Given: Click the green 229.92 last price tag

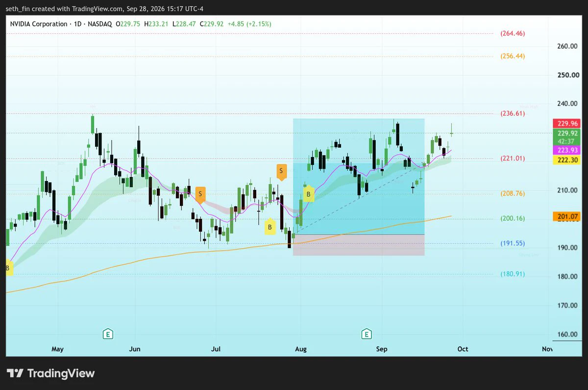Looking at the screenshot, I should (566, 133).
